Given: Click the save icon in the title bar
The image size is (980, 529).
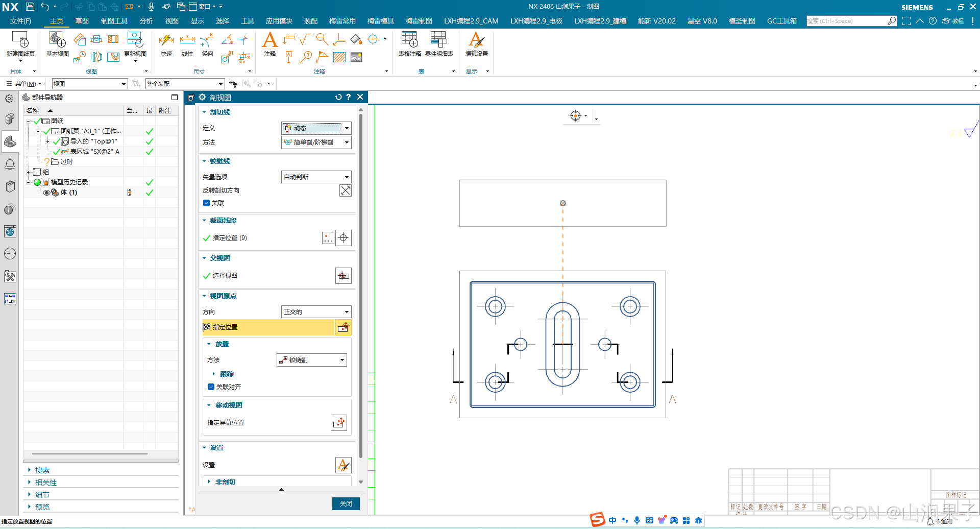Looking at the screenshot, I should 30,7.
